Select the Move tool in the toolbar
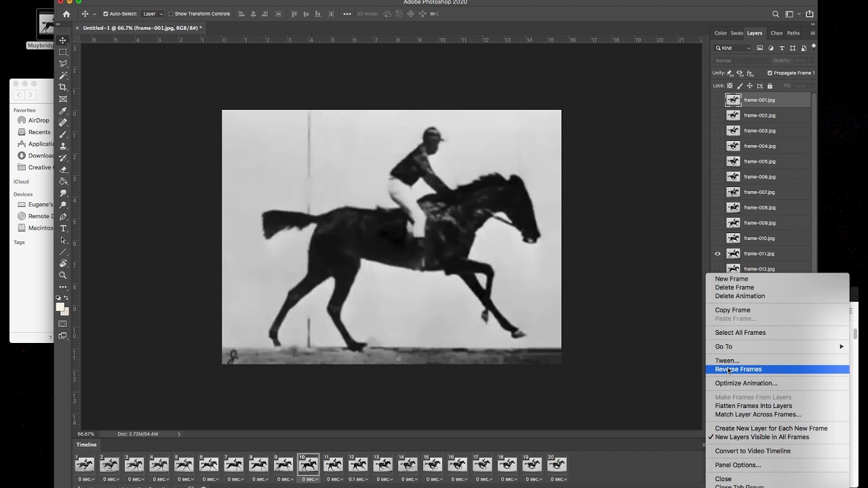 pyautogui.click(x=63, y=40)
